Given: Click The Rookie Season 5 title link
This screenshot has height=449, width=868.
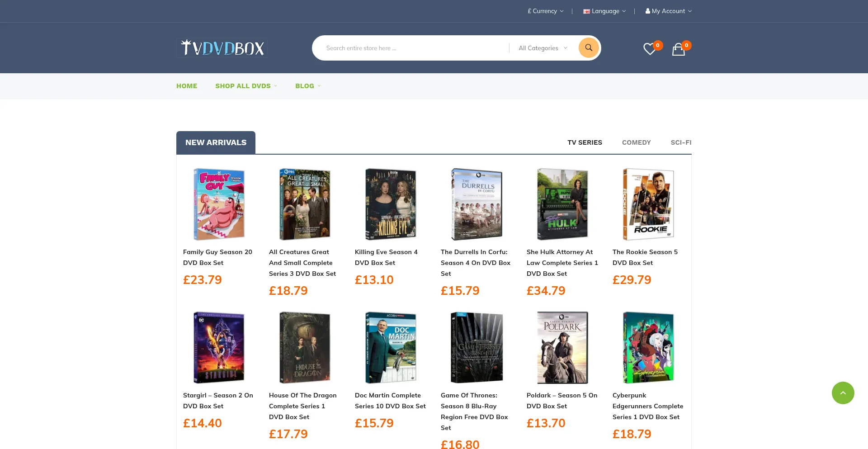Looking at the screenshot, I should (x=645, y=257).
